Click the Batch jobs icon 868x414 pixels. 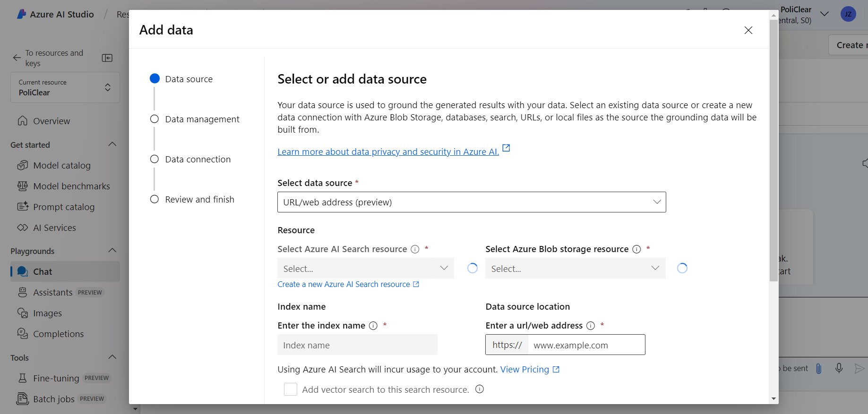[22, 399]
